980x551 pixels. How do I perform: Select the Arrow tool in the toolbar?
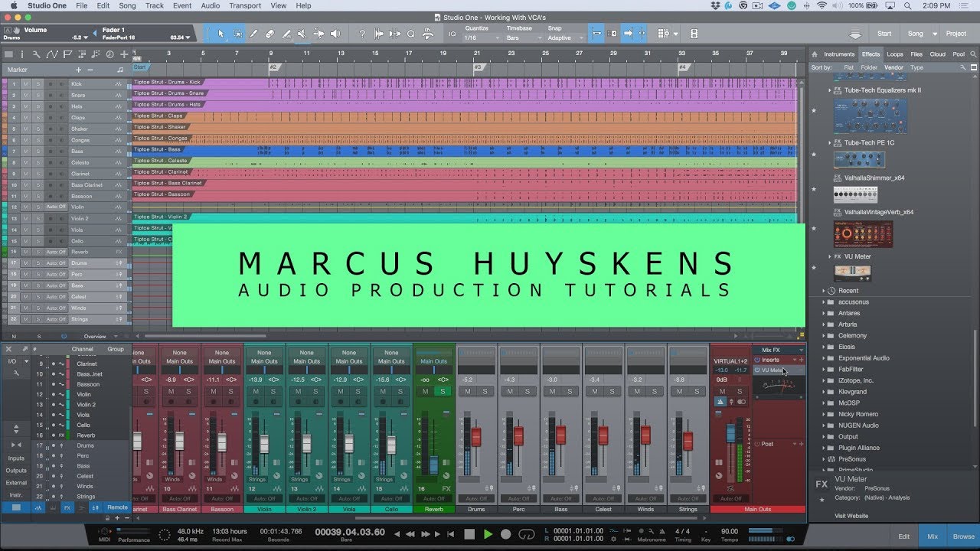221,34
